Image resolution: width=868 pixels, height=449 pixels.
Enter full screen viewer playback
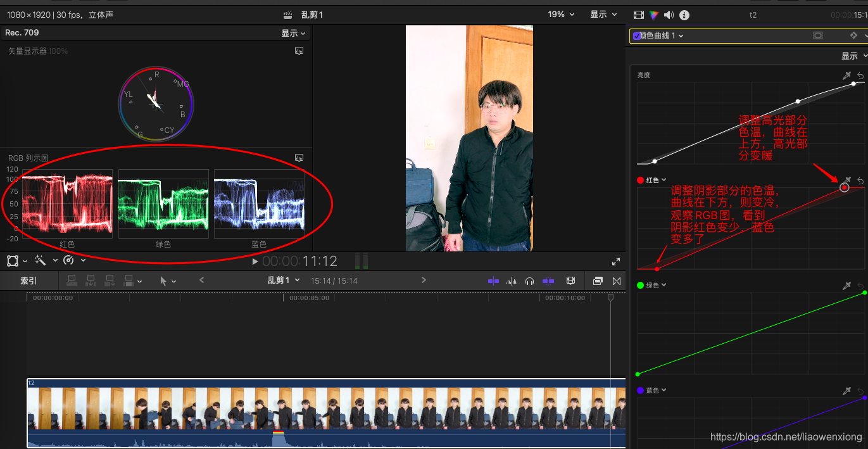point(616,261)
